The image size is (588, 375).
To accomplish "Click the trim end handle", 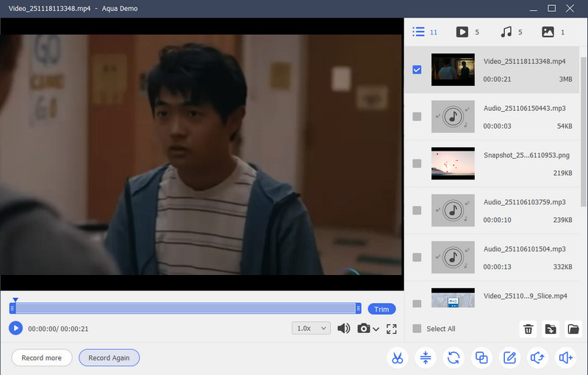I will pyautogui.click(x=358, y=308).
